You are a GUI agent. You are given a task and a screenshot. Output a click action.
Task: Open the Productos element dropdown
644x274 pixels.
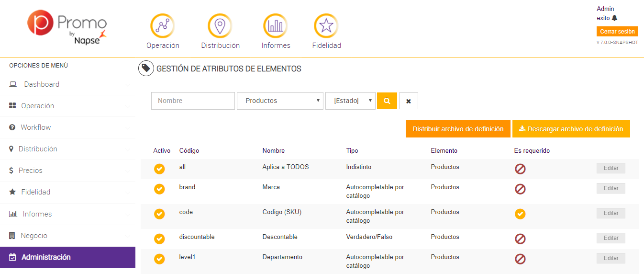280,101
